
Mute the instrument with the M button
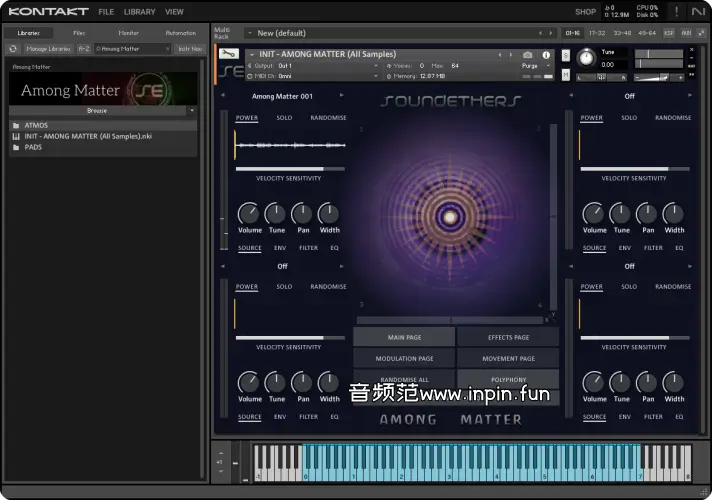point(566,76)
